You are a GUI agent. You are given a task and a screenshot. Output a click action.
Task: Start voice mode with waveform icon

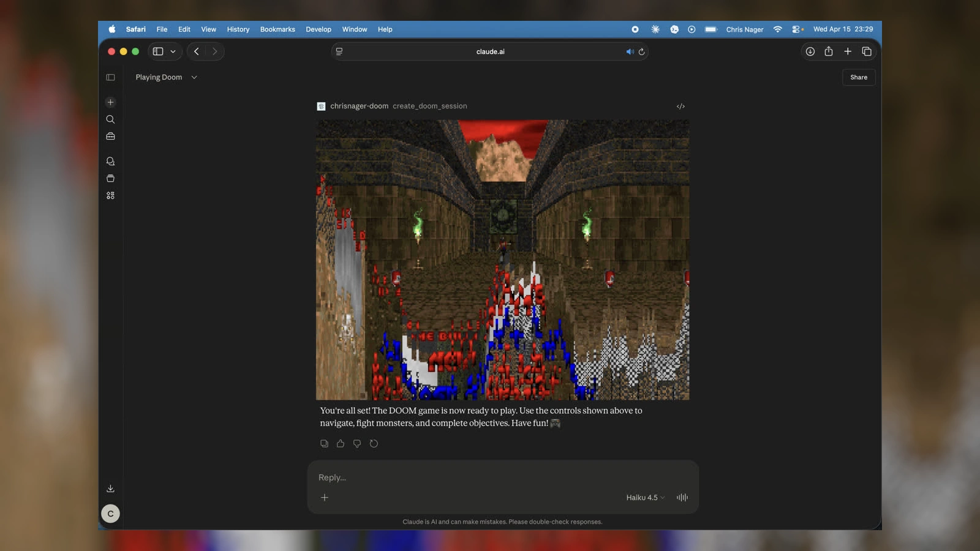pyautogui.click(x=682, y=497)
